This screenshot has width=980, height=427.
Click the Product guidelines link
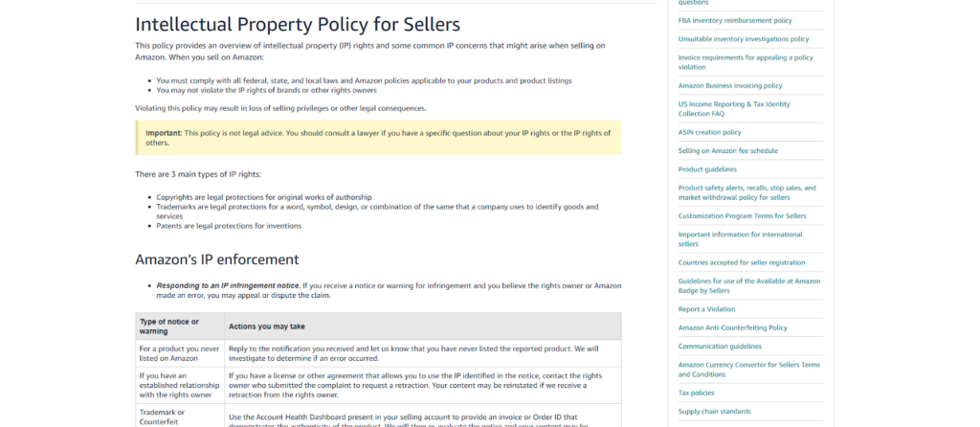[x=704, y=169]
